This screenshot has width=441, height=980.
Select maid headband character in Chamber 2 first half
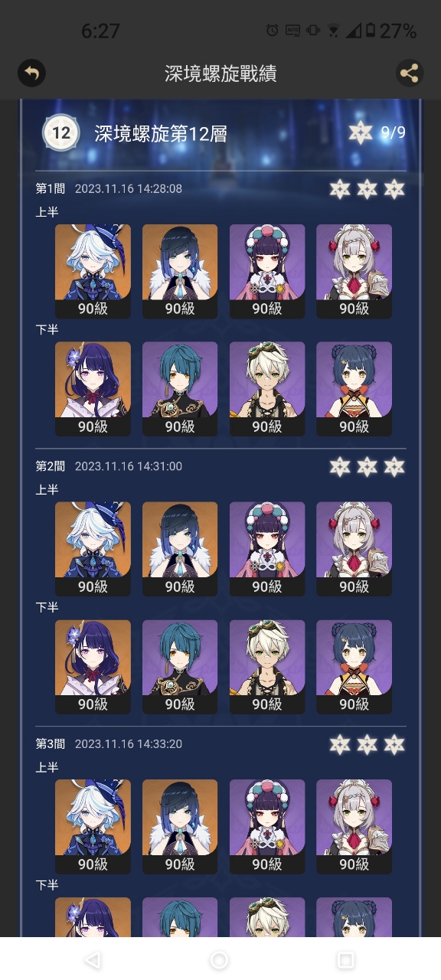[x=354, y=549]
